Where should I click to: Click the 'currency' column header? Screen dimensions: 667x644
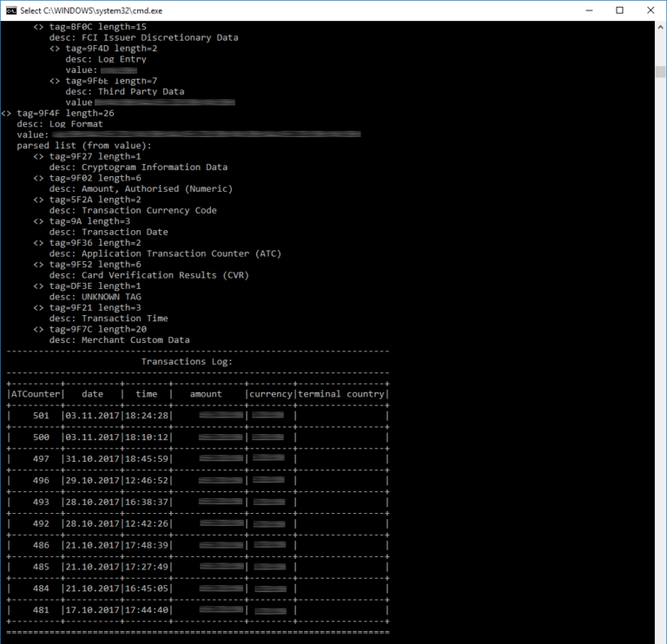271,394
